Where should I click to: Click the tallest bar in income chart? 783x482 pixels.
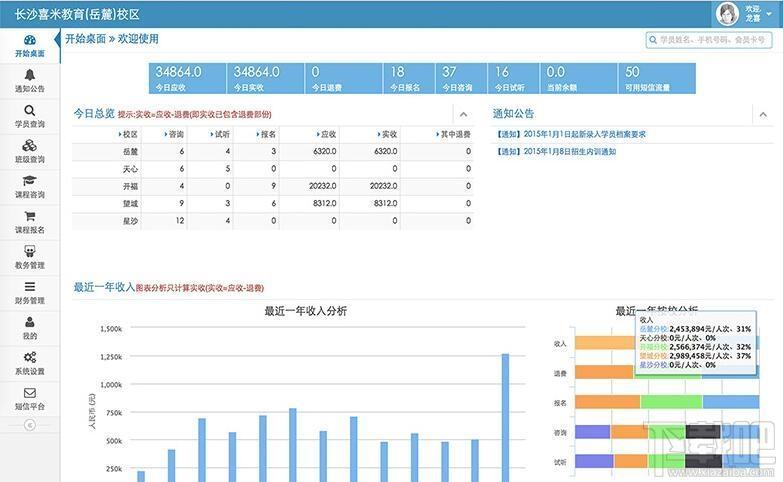[505, 418]
